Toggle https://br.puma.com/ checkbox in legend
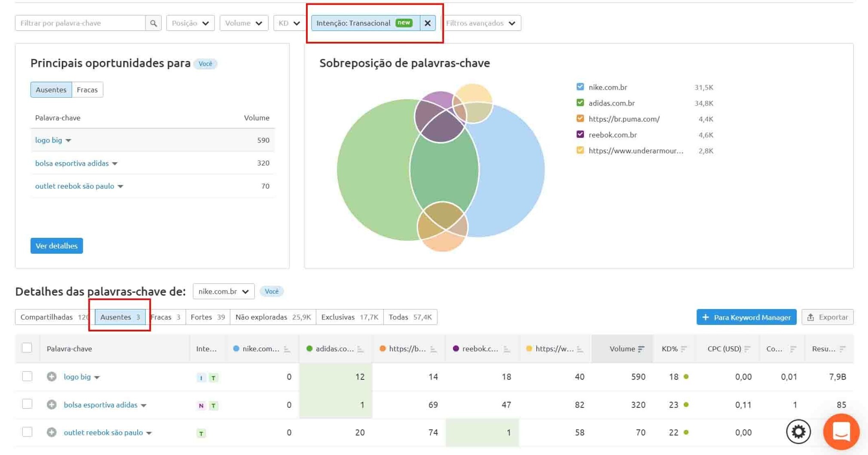 [x=580, y=118]
